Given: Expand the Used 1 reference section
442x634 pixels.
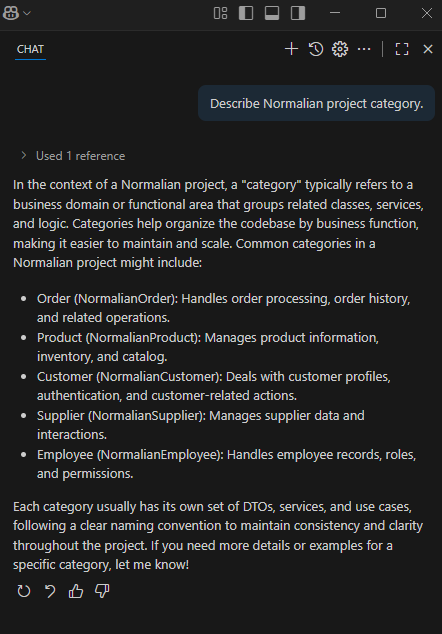Looking at the screenshot, I should 24,156.
